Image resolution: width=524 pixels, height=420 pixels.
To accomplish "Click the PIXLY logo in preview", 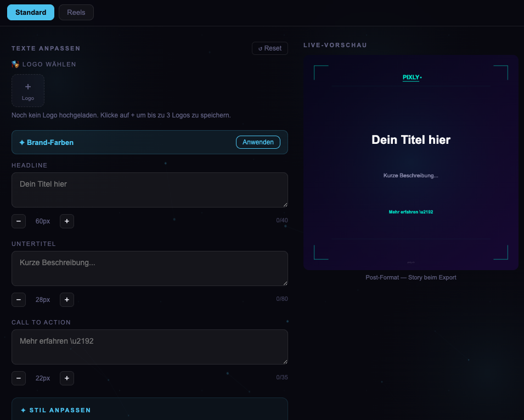I will [x=412, y=77].
